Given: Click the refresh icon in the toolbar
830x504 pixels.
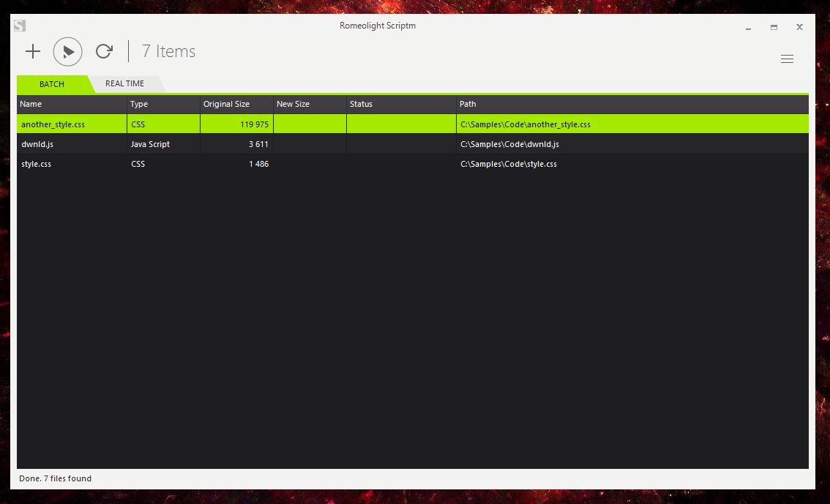Looking at the screenshot, I should 104,51.
